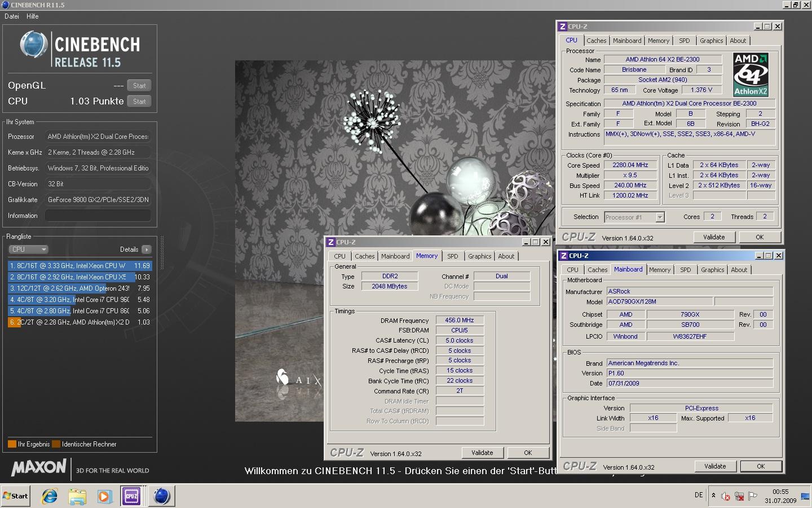Click Validate in top CPU-Z CPU window
Viewport: 812px width, 508px height.
tap(714, 237)
